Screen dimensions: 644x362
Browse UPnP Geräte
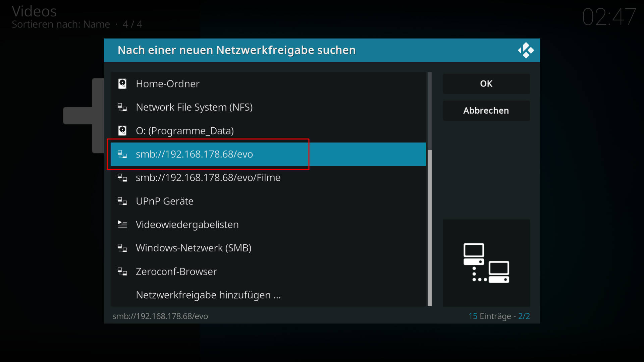coord(165,201)
